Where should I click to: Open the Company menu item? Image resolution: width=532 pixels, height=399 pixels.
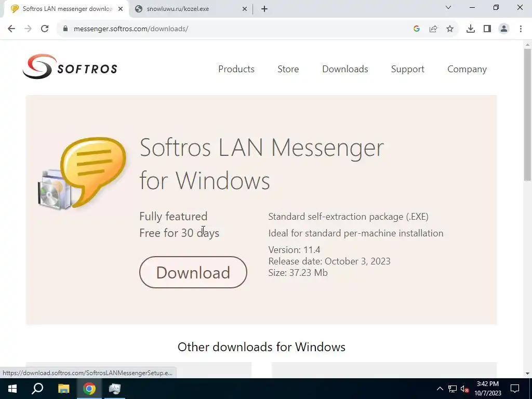467,69
